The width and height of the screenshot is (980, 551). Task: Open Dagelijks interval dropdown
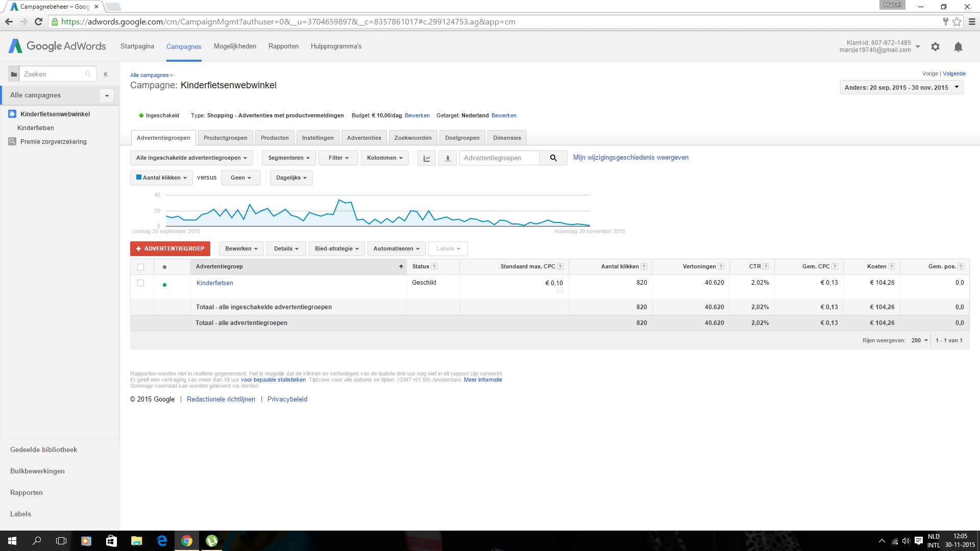pos(291,178)
